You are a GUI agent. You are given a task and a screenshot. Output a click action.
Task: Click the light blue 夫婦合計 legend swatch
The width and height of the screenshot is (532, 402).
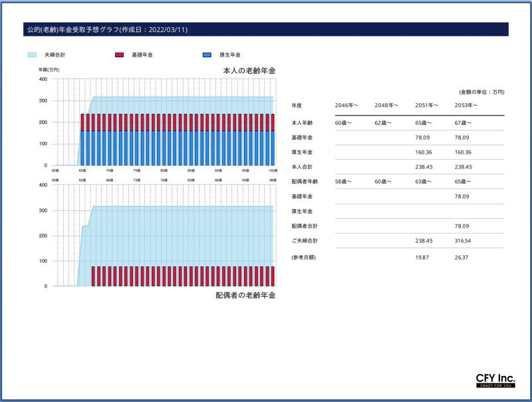click(x=32, y=55)
